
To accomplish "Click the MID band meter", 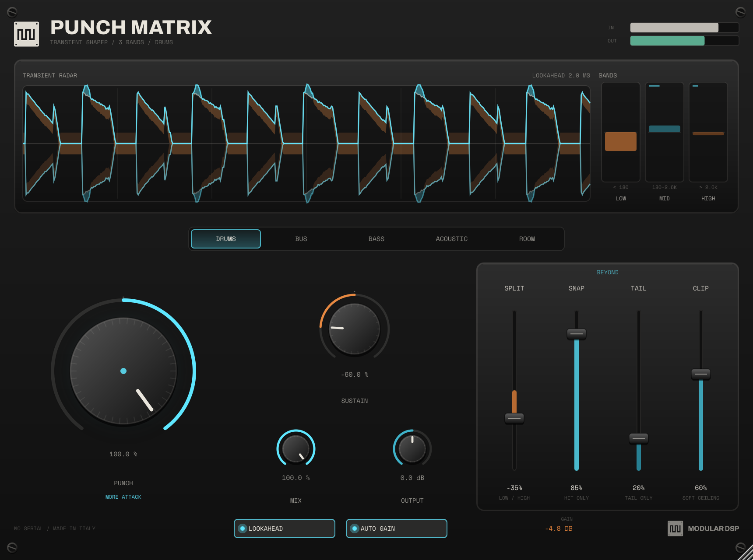I will click(x=665, y=132).
